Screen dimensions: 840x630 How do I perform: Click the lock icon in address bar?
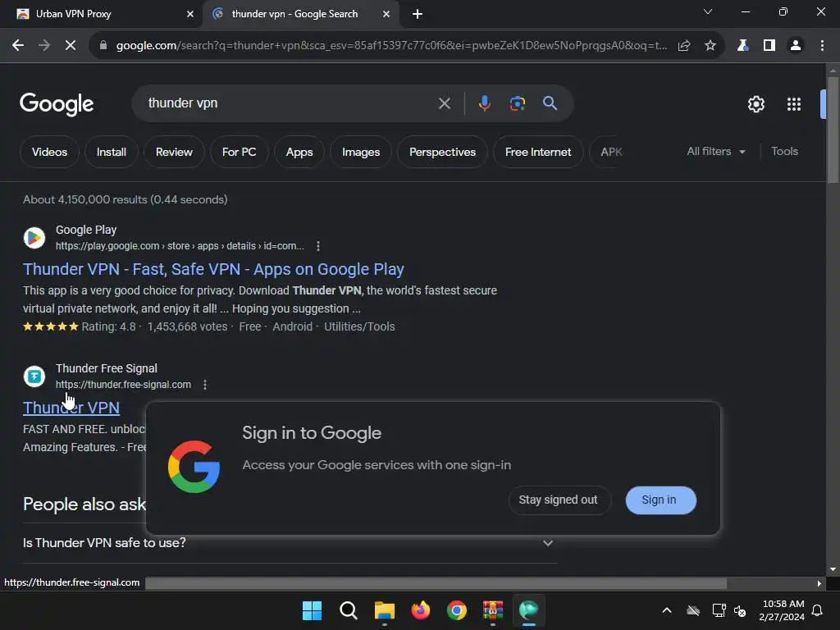coord(103,46)
